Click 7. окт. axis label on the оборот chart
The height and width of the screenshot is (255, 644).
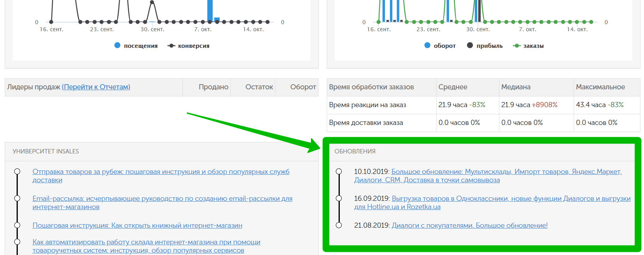(x=527, y=30)
